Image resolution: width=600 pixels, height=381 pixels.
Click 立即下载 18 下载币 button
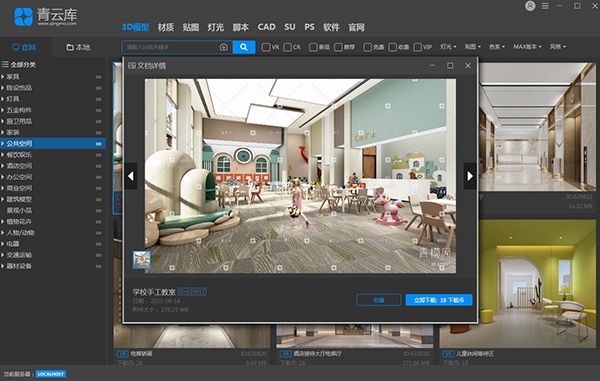click(x=439, y=300)
